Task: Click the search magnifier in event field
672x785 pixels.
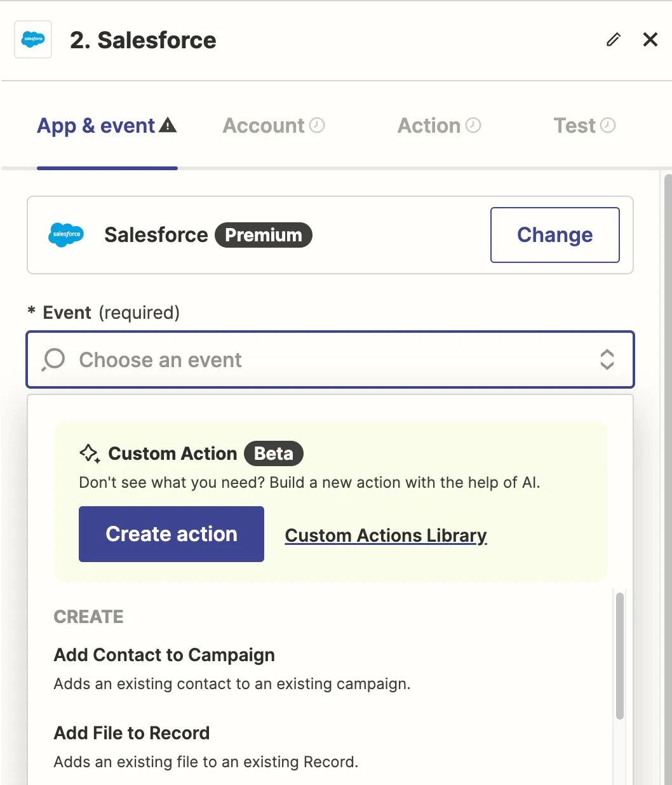Action: [53, 359]
